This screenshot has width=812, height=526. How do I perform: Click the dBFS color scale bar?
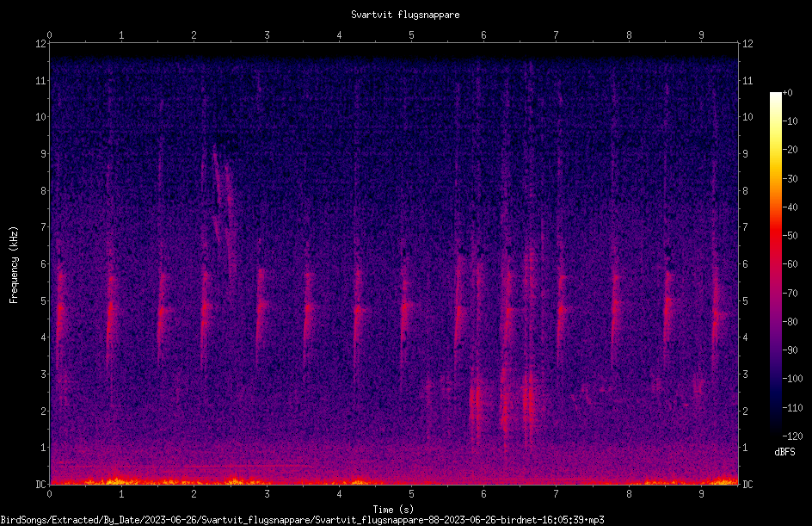pos(775,264)
